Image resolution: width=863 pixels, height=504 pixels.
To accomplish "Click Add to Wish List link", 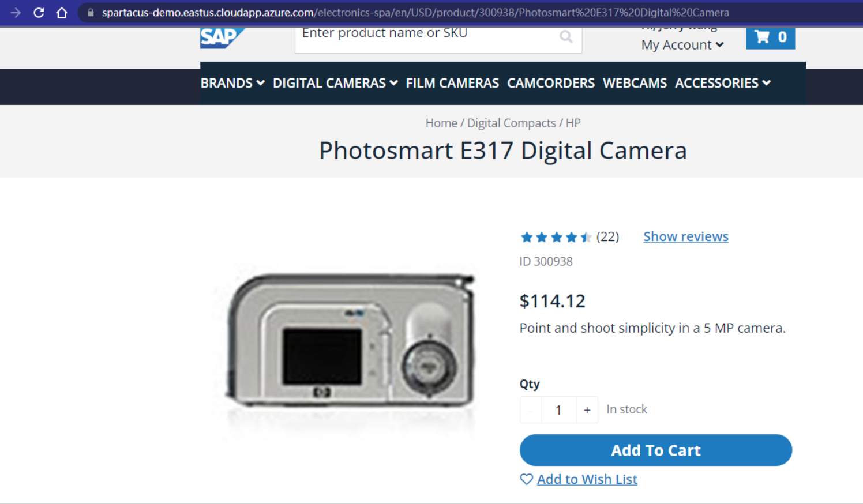I will coord(587,479).
